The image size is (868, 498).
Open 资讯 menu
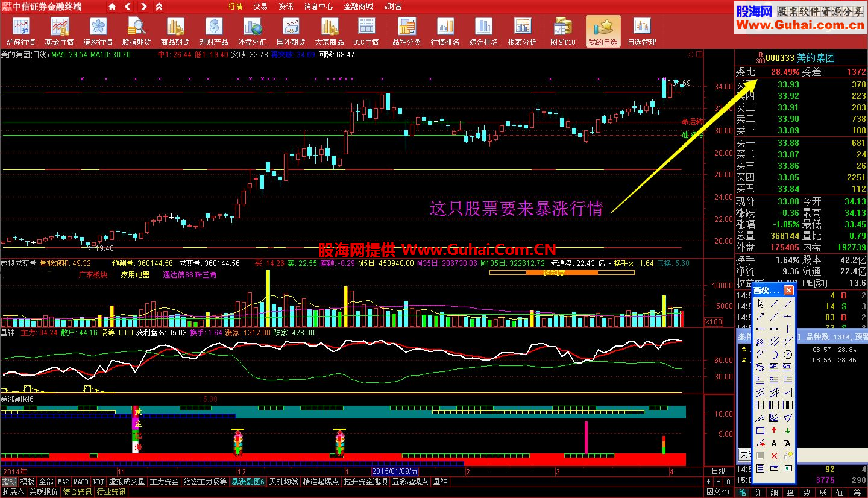[x=286, y=7]
